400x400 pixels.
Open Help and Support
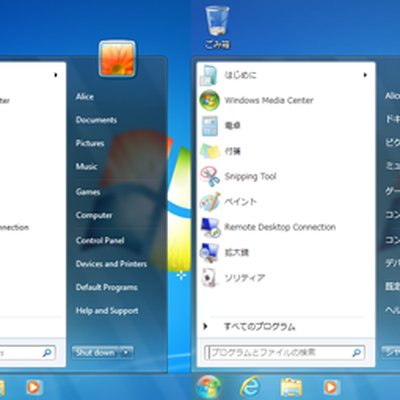click(107, 311)
